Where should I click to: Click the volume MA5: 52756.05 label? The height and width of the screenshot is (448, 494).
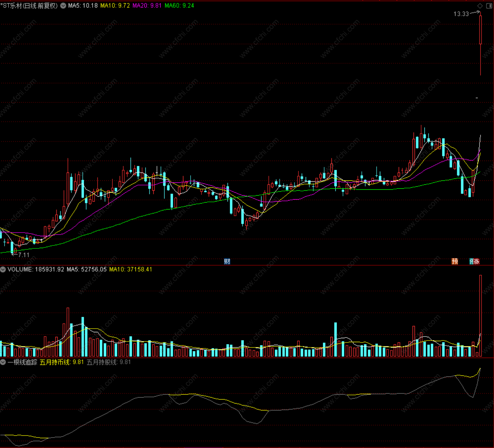87,270
